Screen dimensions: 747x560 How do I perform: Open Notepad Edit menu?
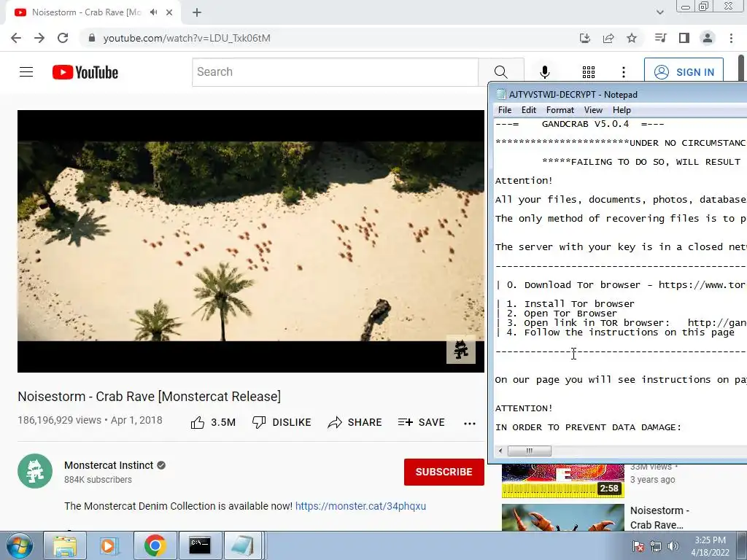coord(529,110)
